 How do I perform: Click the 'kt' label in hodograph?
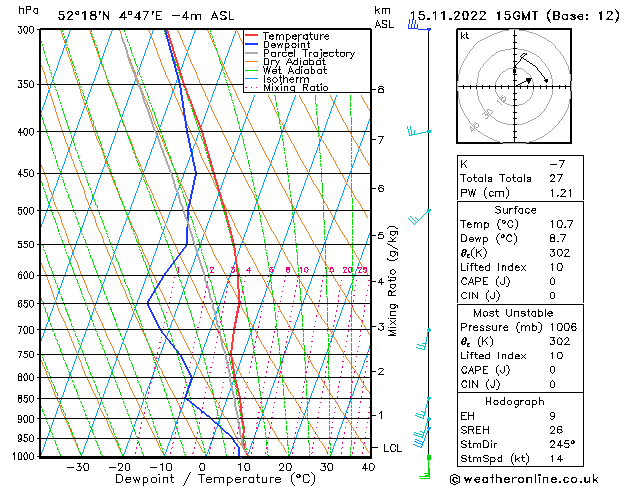tap(465, 36)
